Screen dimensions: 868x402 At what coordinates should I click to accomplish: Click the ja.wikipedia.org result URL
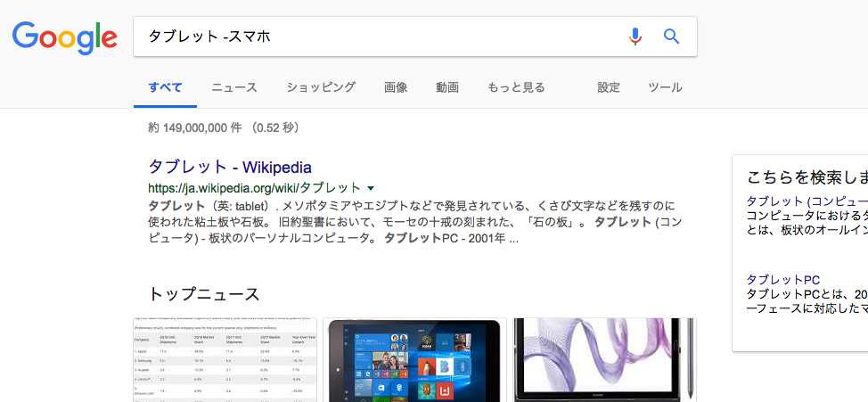[254, 188]
